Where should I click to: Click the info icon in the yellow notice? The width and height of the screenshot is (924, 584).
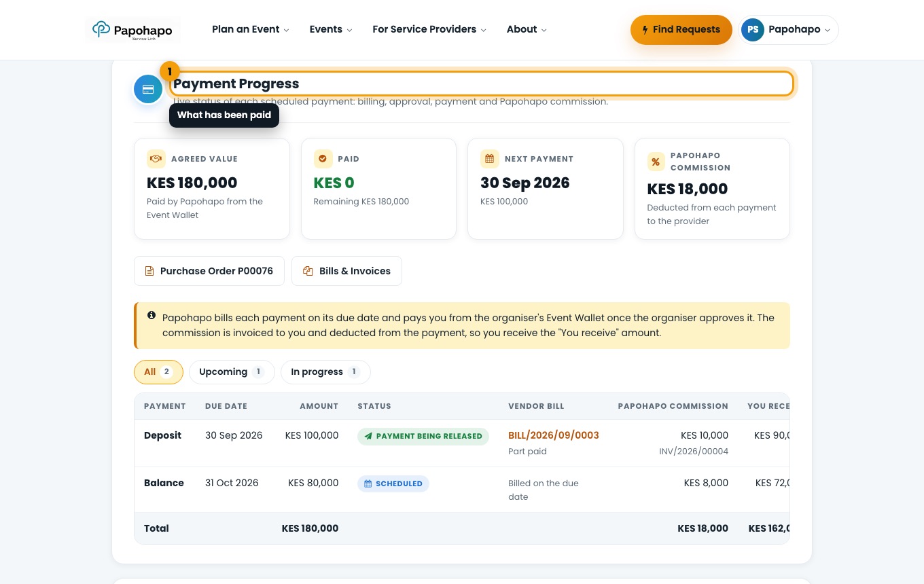[152, 316]
